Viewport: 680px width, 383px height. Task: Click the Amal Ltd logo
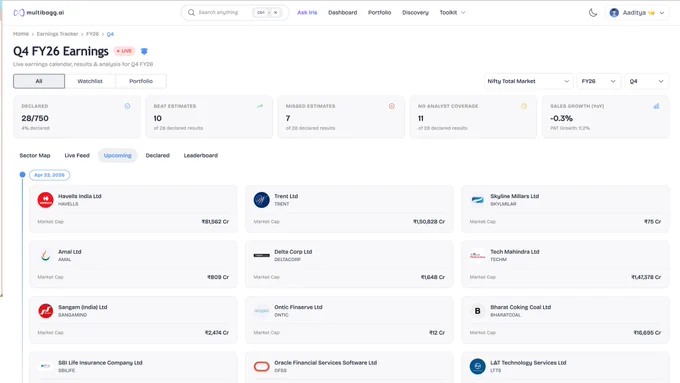pos(46,255)
